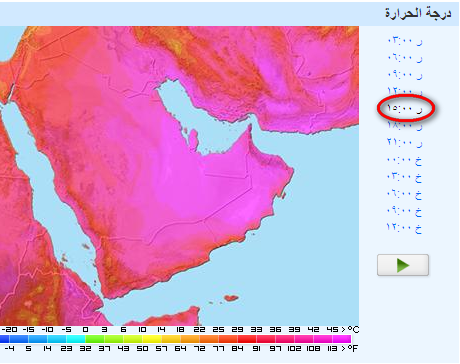Click the magenta legend swatch near 45°C

(x=342, y=339)
